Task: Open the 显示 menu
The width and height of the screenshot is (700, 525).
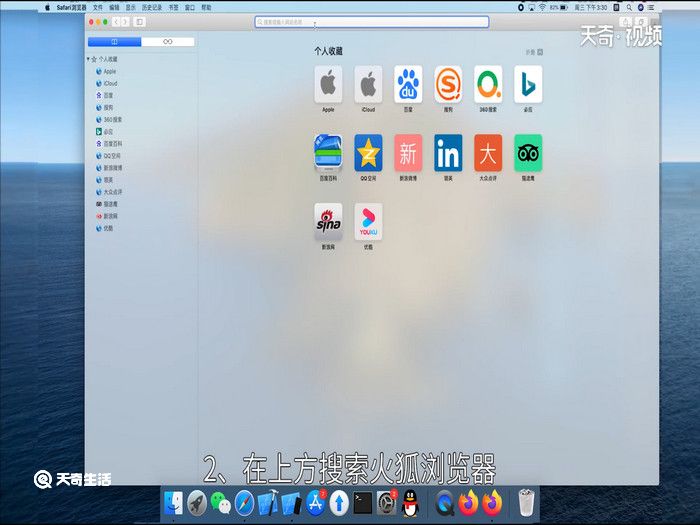Action: coord(130,8)
